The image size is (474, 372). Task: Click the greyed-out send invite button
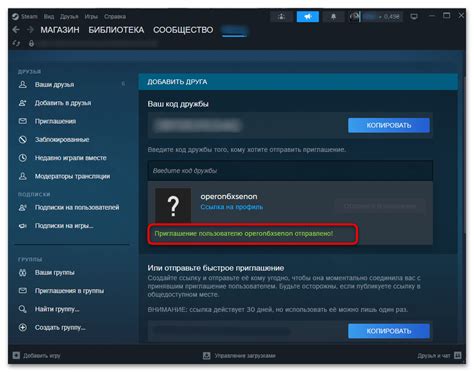[380, 206]
